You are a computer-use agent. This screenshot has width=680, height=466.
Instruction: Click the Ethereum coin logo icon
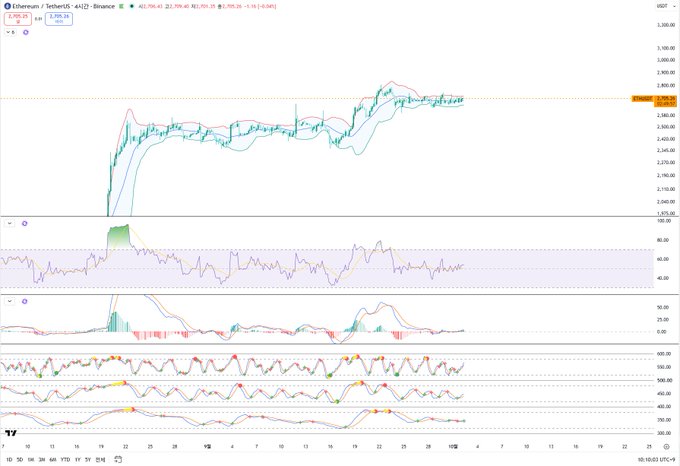(7, 6)
